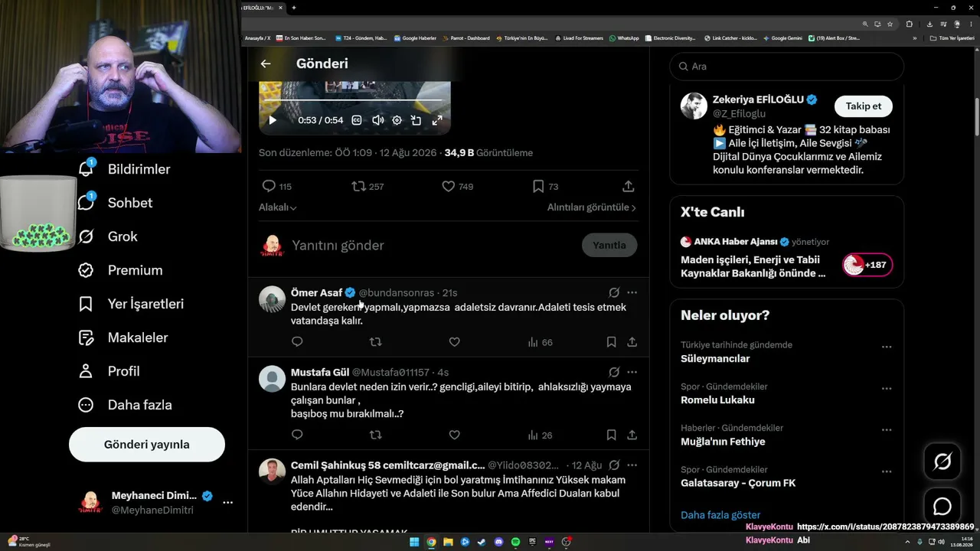
Task: Click Daha fazla göster link
Action: 720,515
